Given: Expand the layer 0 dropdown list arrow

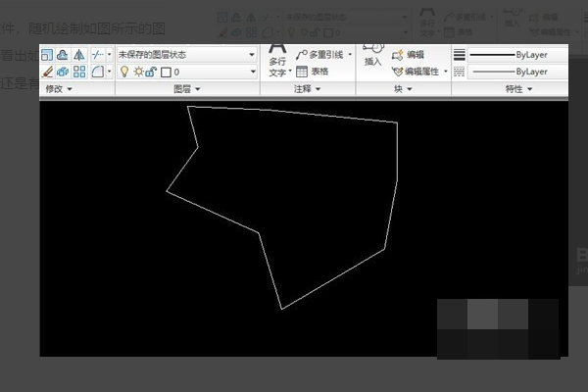Looking at the screenshot, I should click(253, 72).
